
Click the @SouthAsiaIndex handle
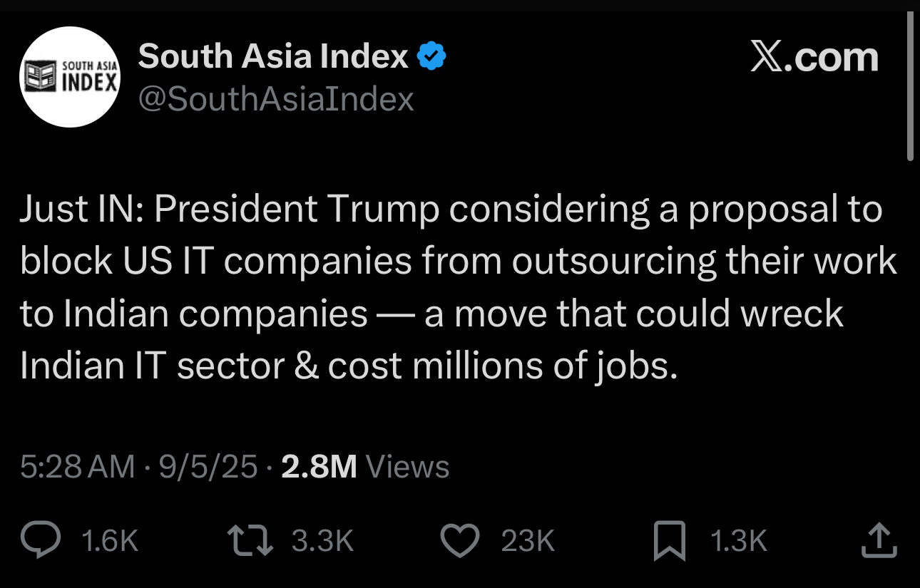pyautogui.click(x=276, y=99)
